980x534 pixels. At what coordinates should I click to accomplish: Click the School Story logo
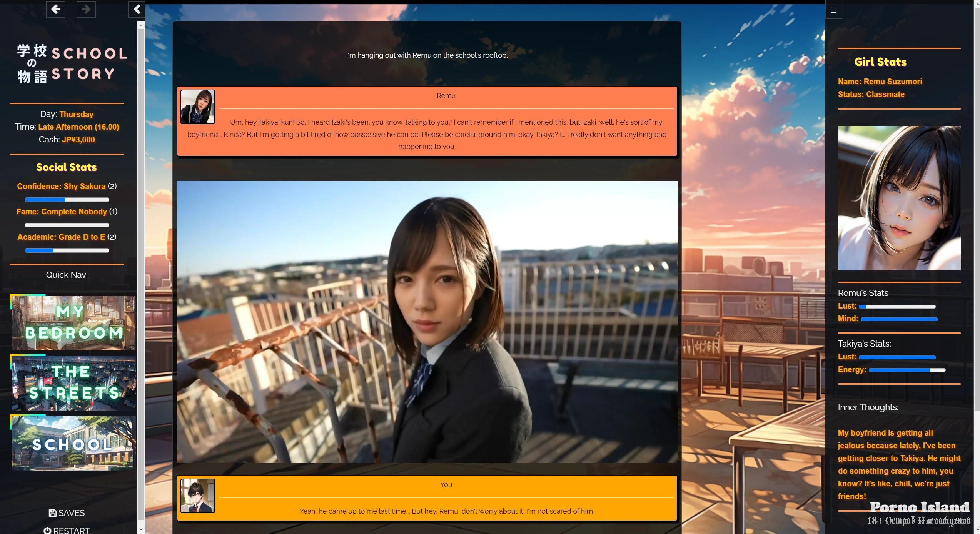pyautogui.click(x=72, y=64)
